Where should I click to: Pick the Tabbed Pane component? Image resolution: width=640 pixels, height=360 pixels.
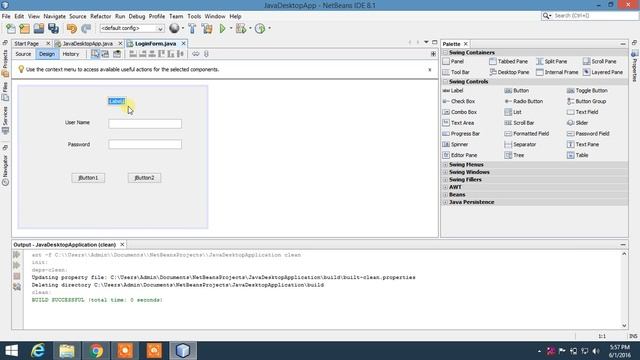pos(509,61)
